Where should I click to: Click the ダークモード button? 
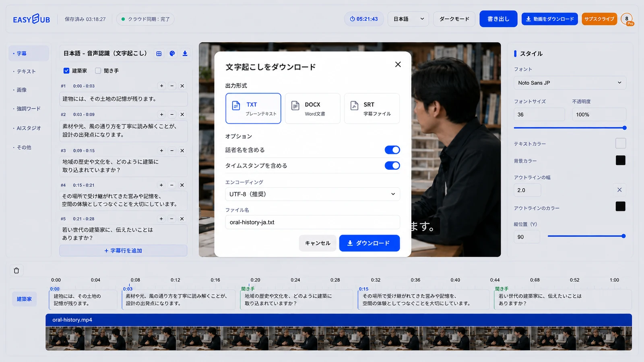coord(454,19)
